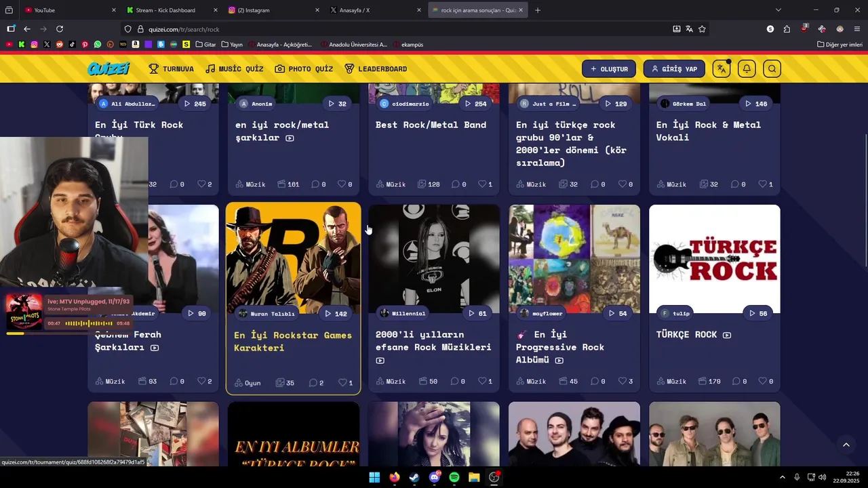This screenshot has width=868, height=488.
Task: Open the Best Rock/Metal Band quiz title
Action: [x=431, y=125]
